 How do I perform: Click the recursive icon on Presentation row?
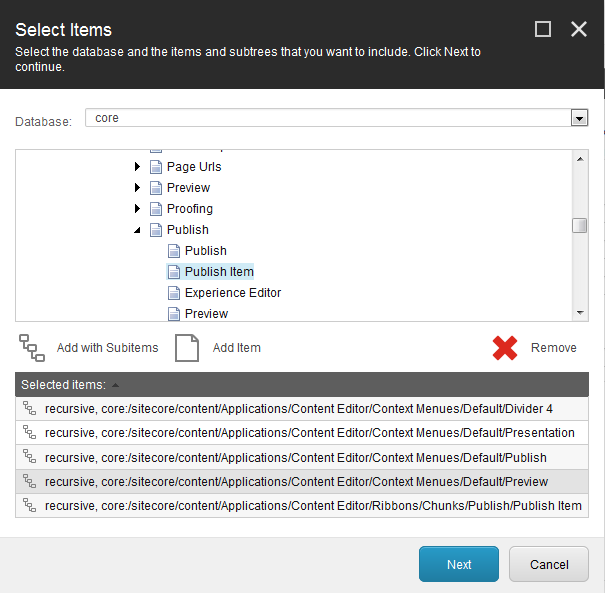click(29, 433)
